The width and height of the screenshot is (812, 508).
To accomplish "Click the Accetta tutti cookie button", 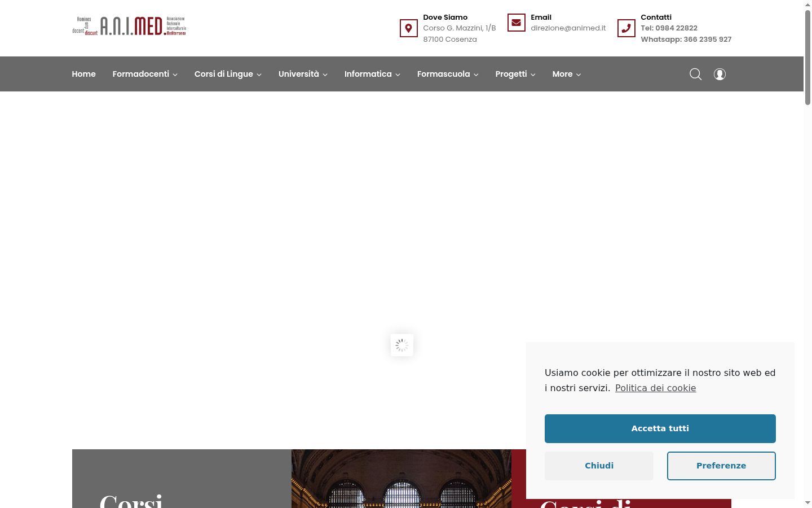I will coord(660,428).
